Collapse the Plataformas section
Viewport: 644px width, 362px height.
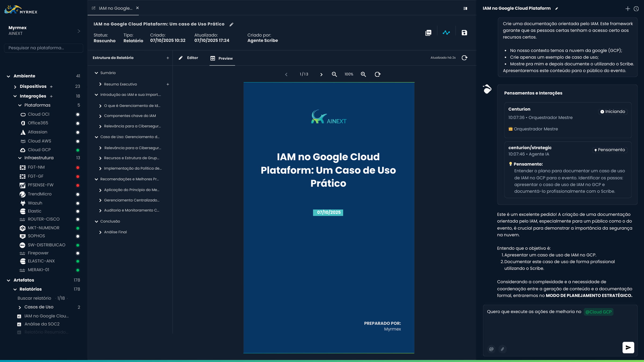coord(20,105)
